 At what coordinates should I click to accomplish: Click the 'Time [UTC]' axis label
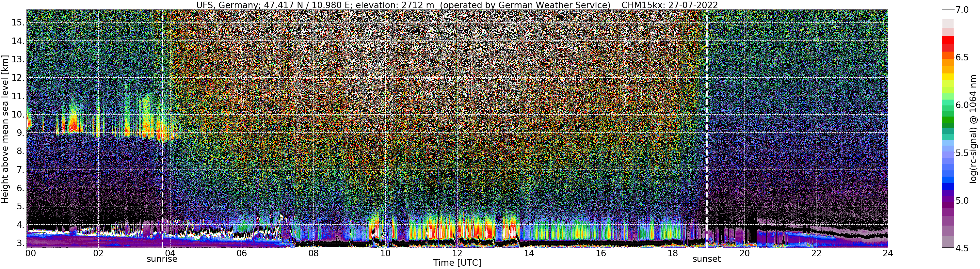457,263
